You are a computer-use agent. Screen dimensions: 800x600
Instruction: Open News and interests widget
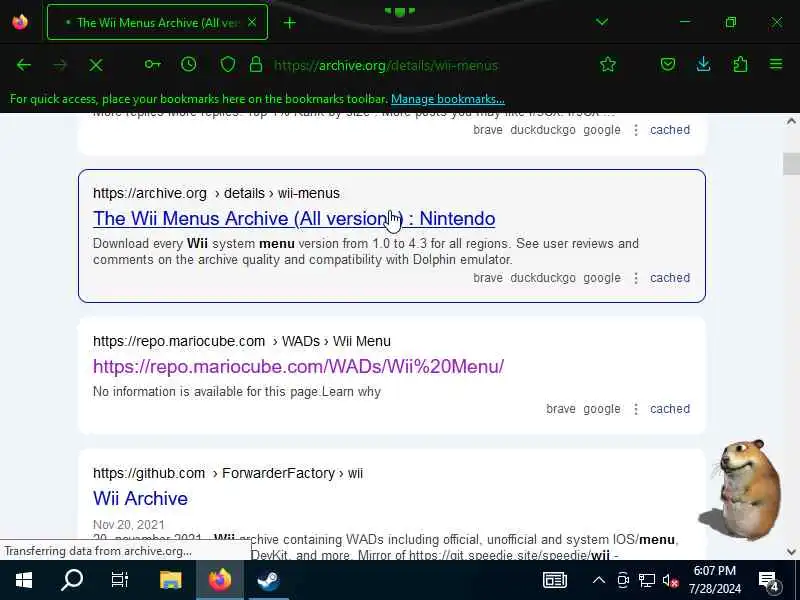555,580
